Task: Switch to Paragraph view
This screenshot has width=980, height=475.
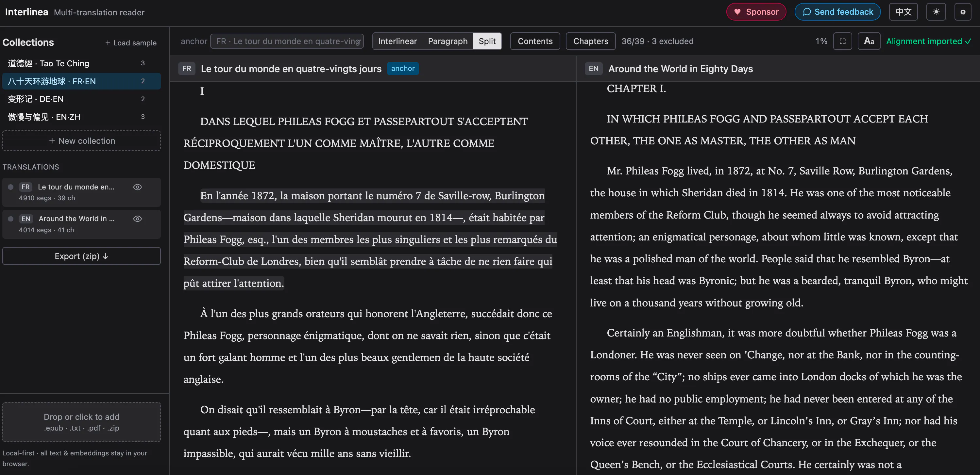Action: [x=448, y=41]
